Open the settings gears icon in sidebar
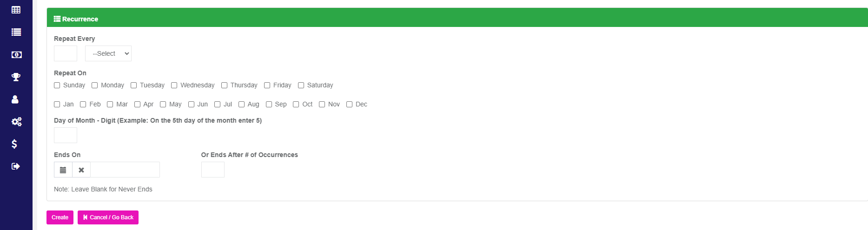Image resolution: width=868 pixels, height=230 pixels. (x=16, y=122)
